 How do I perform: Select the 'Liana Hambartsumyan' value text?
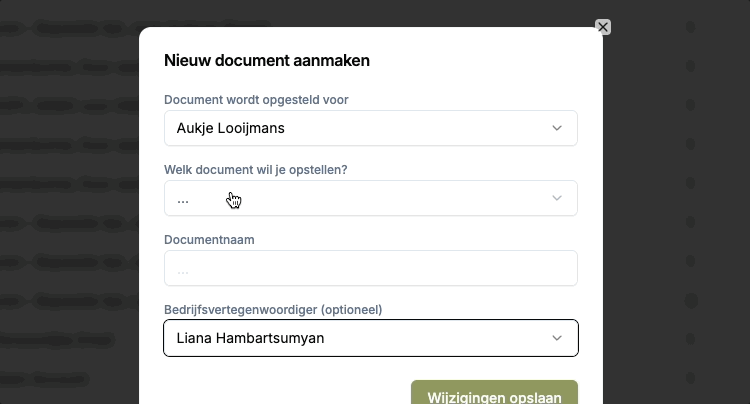point(250,338)
